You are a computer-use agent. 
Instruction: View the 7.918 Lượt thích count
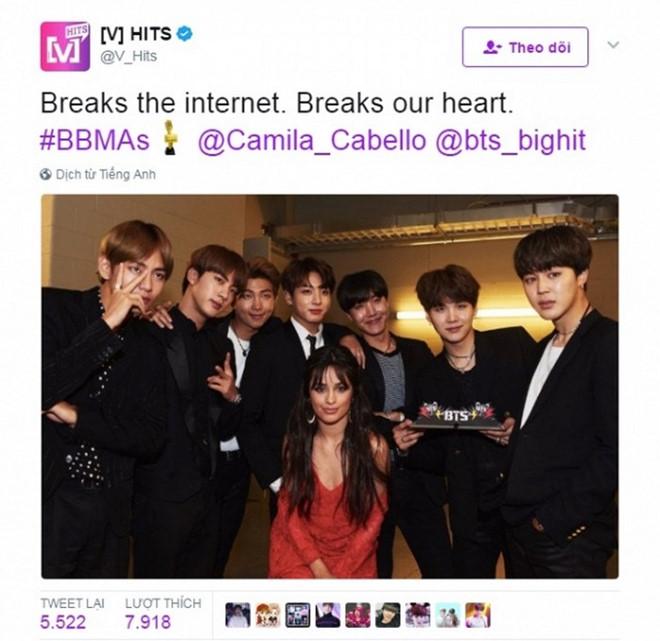tap(148, 622)
